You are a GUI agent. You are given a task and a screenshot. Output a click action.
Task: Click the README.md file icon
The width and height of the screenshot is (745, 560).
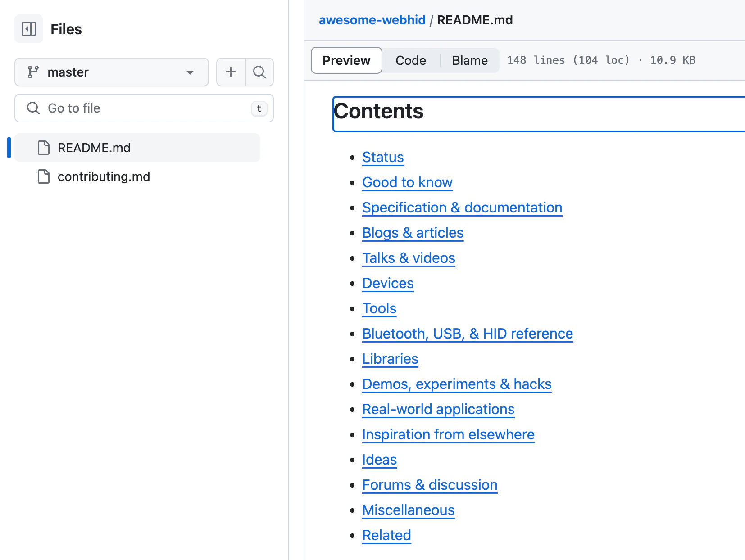click(x=44, y=148)
